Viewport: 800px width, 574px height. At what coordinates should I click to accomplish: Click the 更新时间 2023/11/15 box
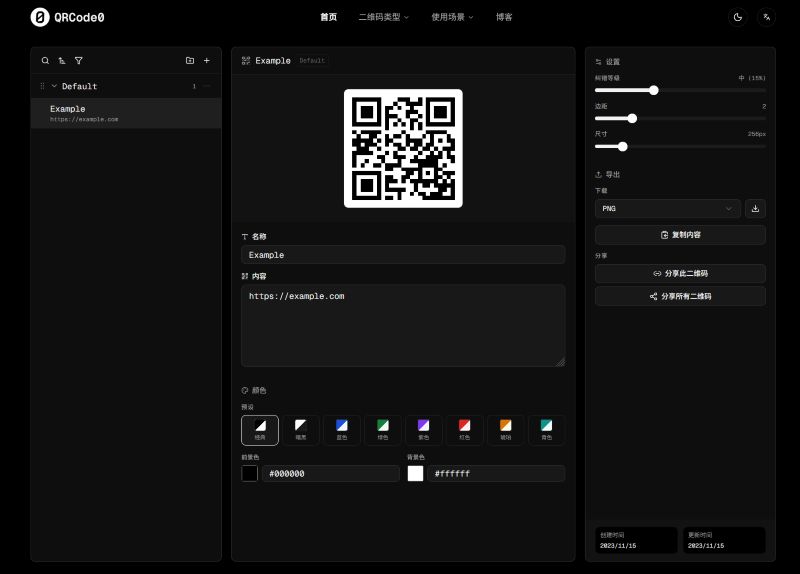pos(724,540)
